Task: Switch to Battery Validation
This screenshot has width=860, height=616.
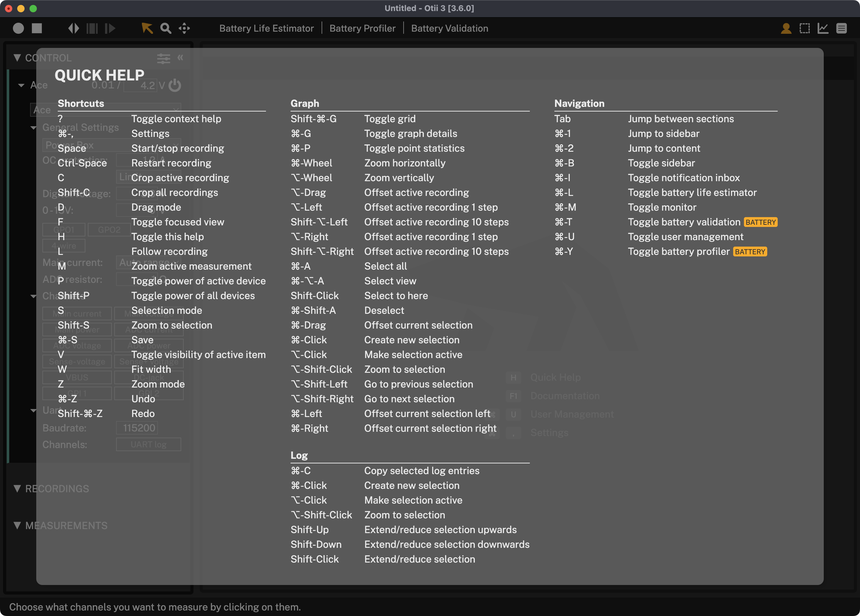Action: (449, 29)
